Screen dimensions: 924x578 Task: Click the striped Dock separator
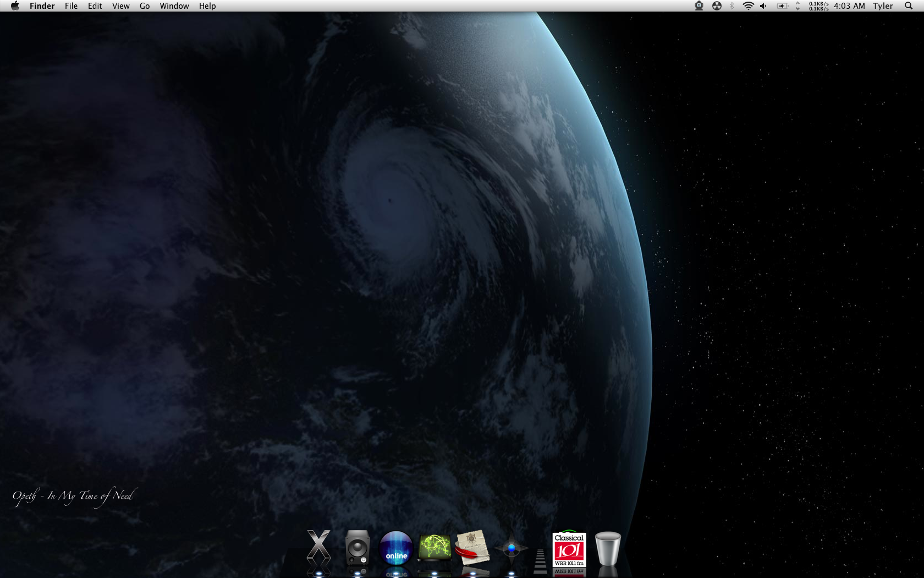[540, 560]
